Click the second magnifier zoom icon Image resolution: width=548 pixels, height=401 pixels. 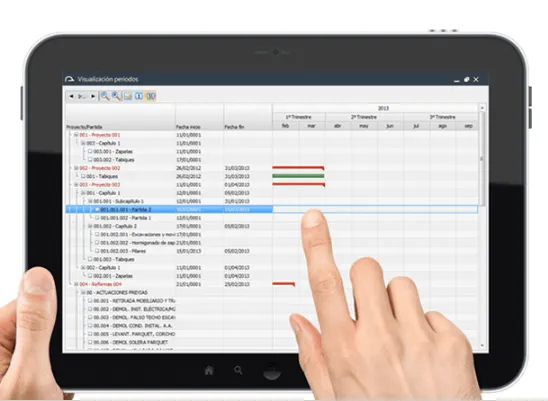(116, 96)
